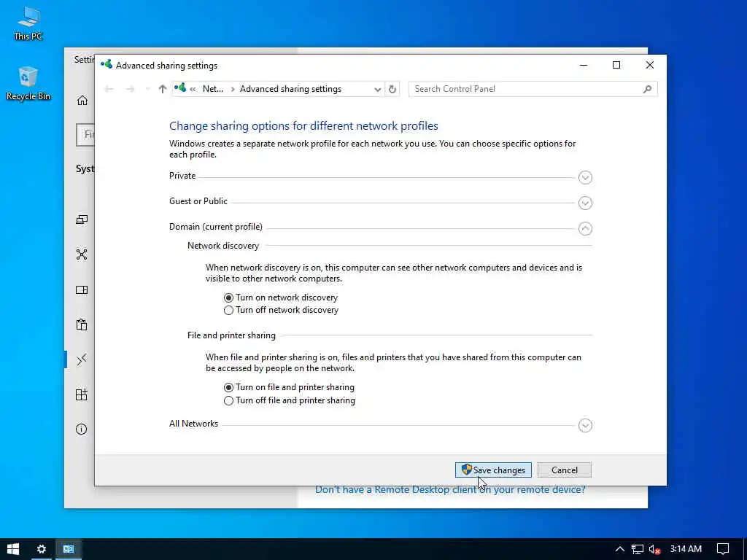
Task: Open the address bar history dropdown
Action: (377, 89)
